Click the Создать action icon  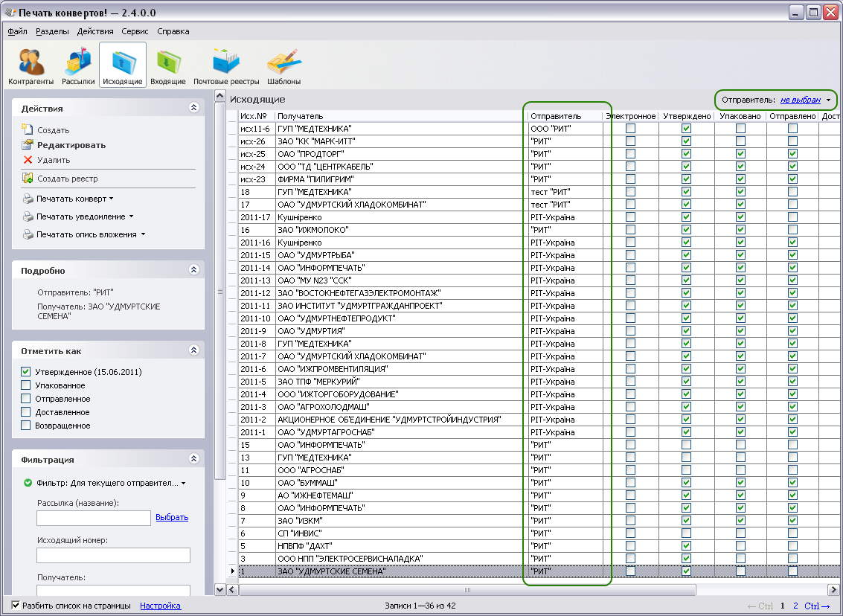click(x=28, y=130)
